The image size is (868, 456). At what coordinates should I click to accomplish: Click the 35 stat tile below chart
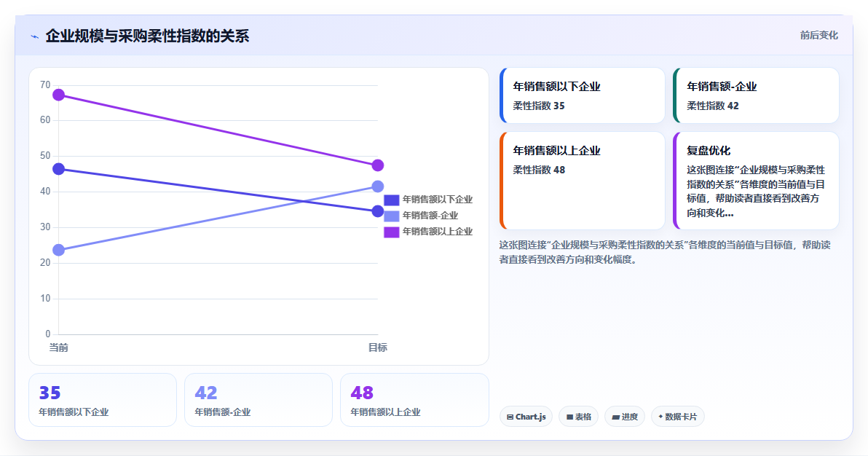pyautogui.click(x=103, y=400)
